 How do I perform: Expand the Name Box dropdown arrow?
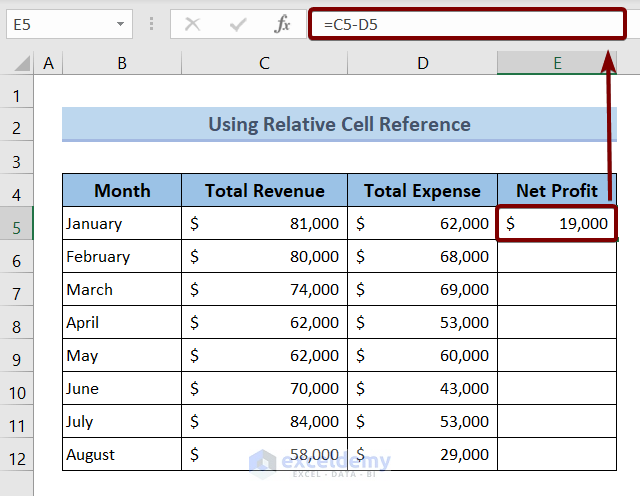121,24
